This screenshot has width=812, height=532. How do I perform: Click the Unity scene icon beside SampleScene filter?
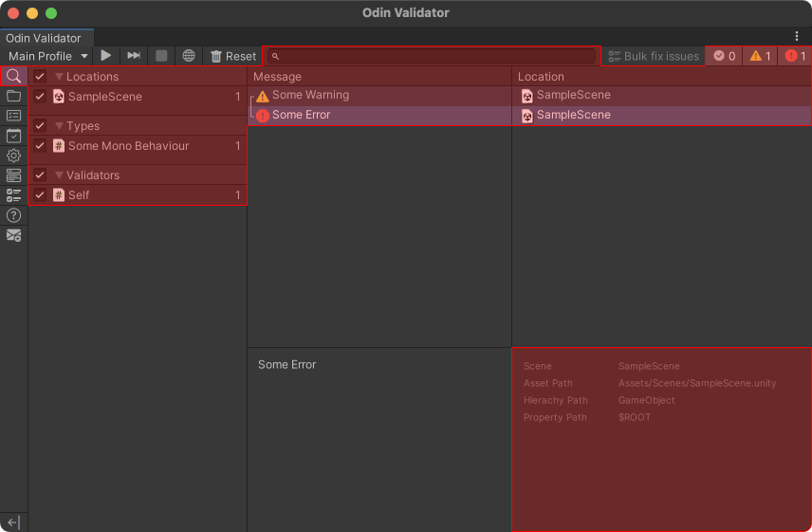(x=59, y=97)
